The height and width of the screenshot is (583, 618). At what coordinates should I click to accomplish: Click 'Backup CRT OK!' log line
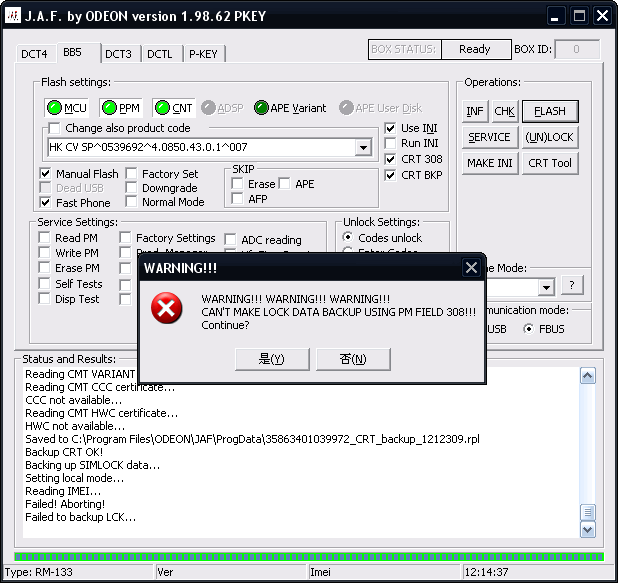point(64,452)
